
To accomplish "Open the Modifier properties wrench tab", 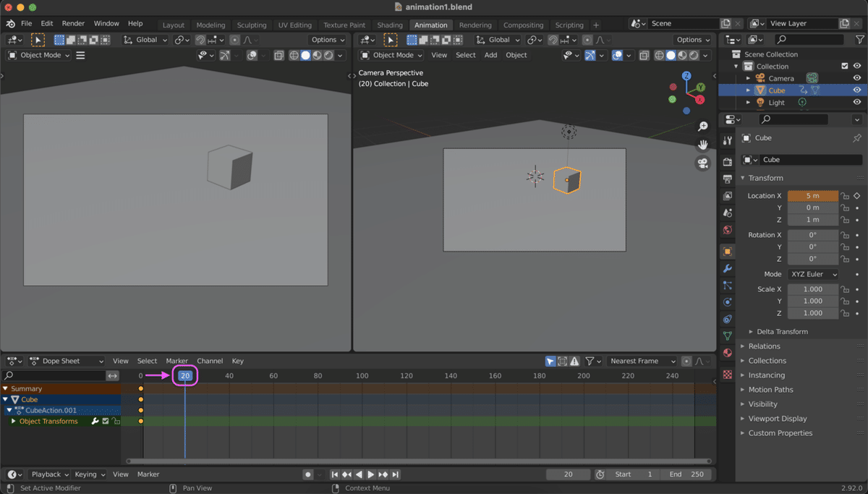I will click(x=728, y=268).
